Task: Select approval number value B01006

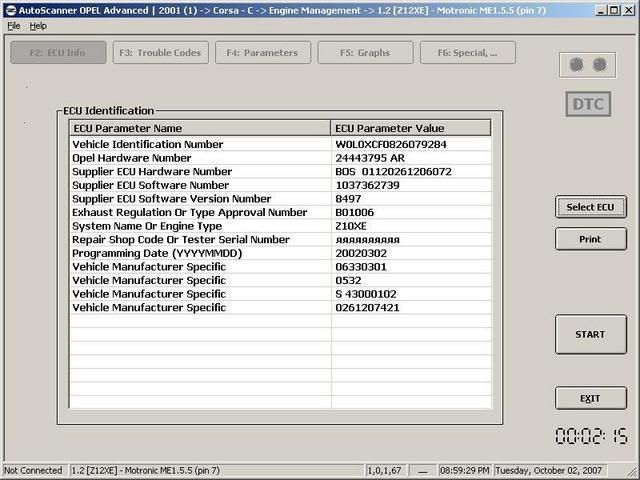Action: [355, 212]
